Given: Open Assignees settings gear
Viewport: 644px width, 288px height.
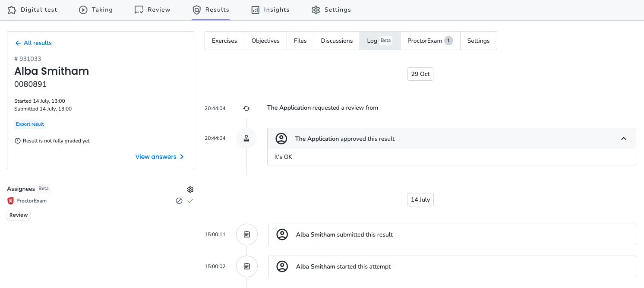Looking at the screenshot, I should point(190,189).
